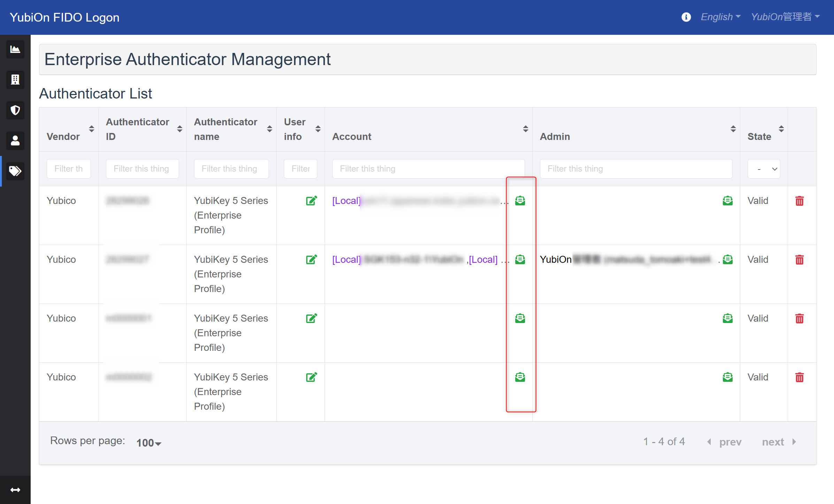Sort by the Vendor column
The height and width of the screenshot is (504, 834).
click(92, 129)
